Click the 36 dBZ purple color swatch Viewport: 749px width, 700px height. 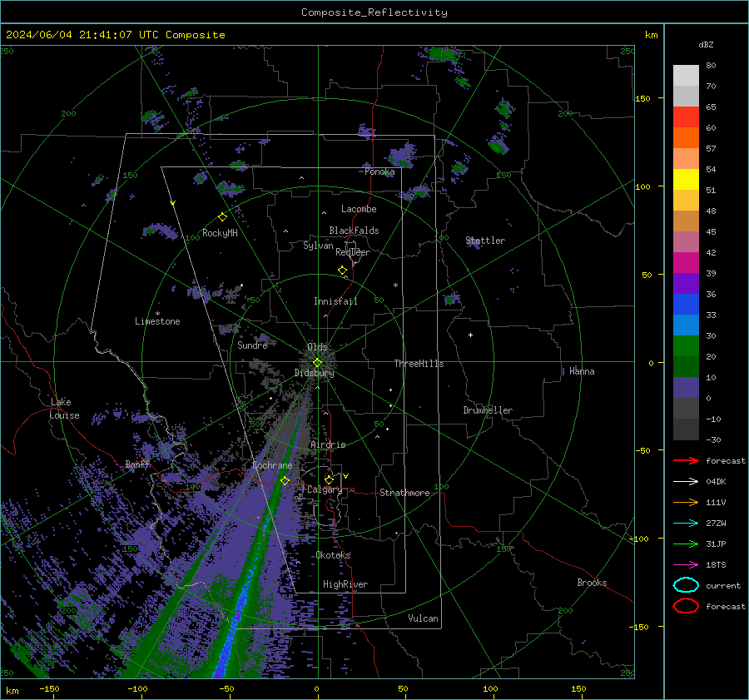[686, 283]
